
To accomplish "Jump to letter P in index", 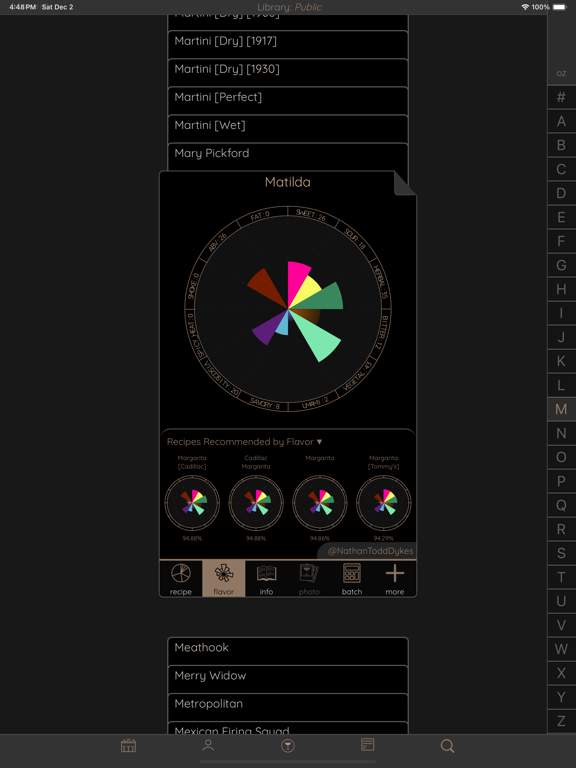I will (x=561, y=481).
